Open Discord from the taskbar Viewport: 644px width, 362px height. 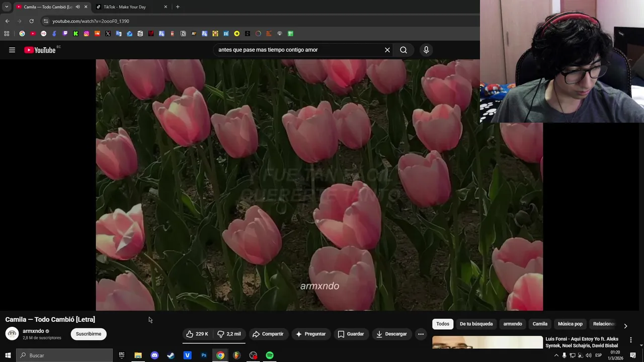coord(154,355)
